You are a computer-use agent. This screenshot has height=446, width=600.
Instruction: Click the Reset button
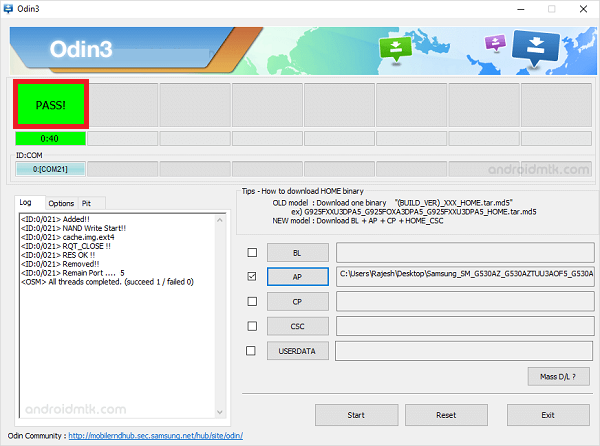pos(446,415)
